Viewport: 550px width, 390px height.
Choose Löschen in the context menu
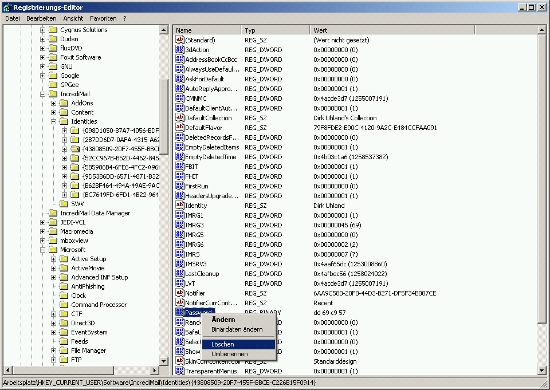coord(239,344)
